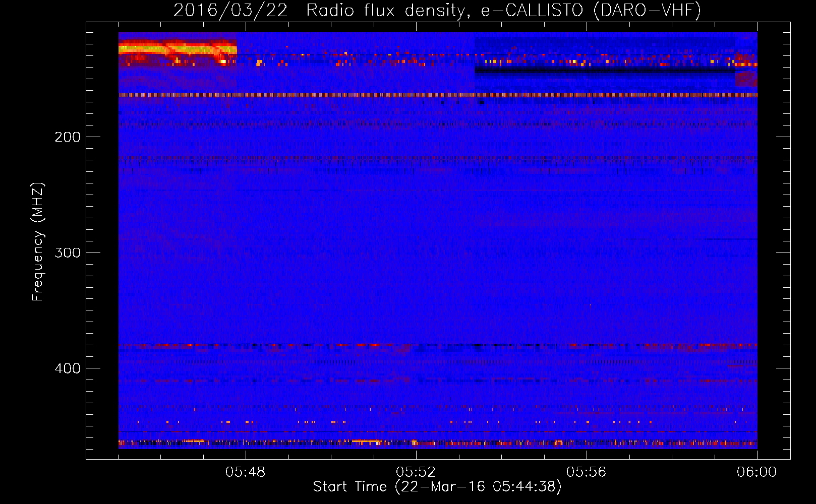The height and width of the screenshot is (504, 816).
Task: Click the '06:00' time tick label
Action: (x=756, y=472)
